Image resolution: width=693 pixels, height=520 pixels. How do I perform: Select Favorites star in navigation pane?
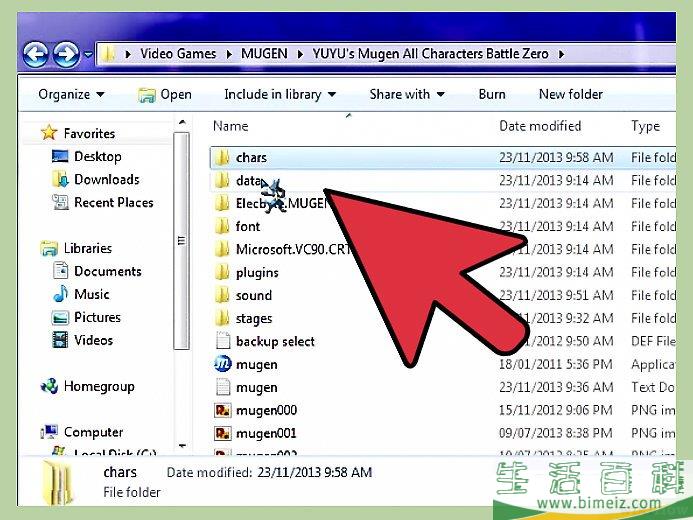point(49,133)
